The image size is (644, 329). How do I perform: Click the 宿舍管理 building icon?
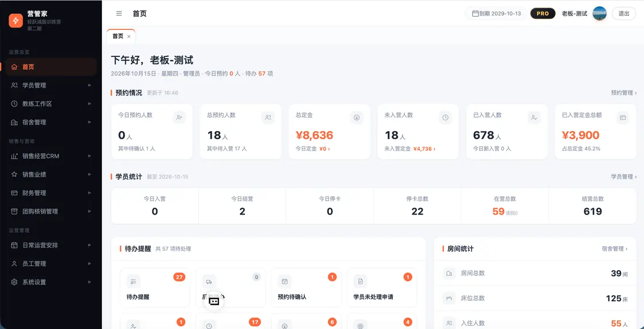point(14,123)
